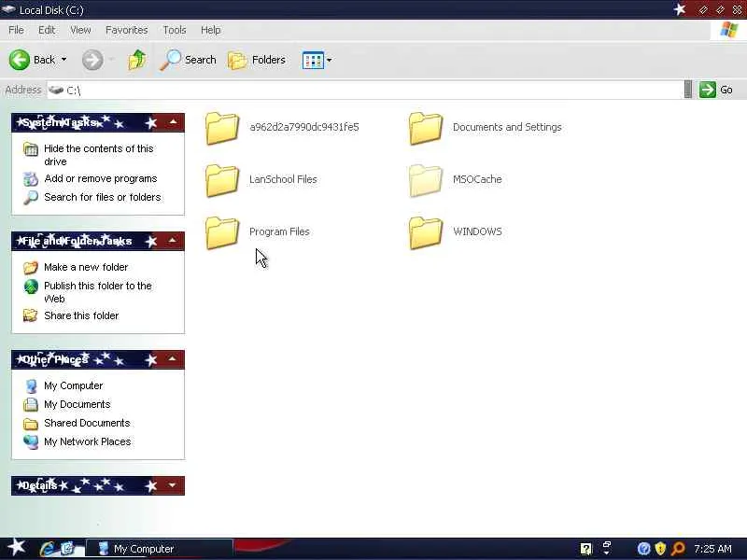
Task: Open My Computer in Other Places
Action: tap(74, 385)
